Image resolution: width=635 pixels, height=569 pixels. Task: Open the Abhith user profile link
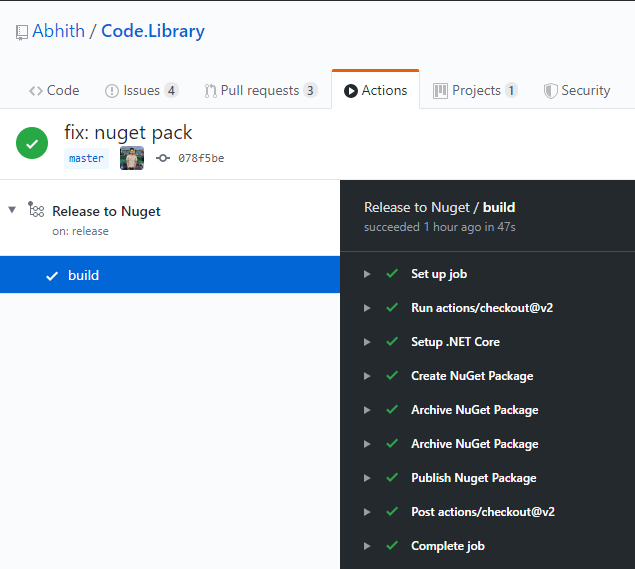(59, 31)
